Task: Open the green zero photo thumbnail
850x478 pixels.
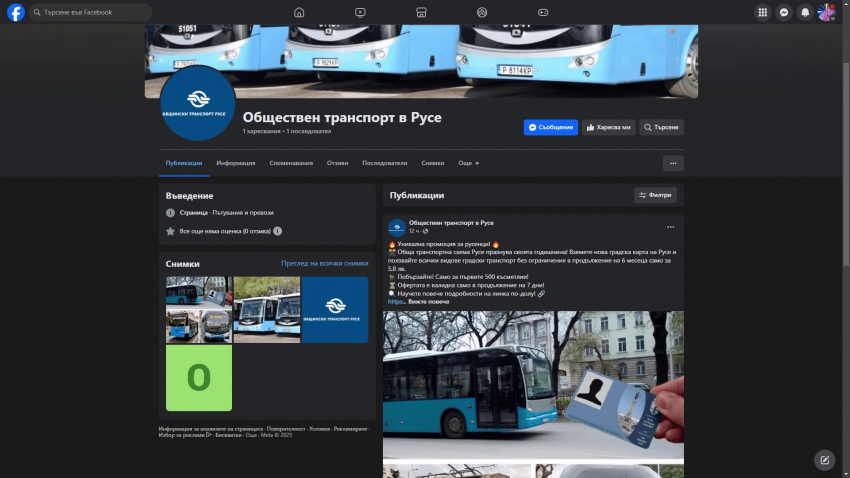Action: coord(199,378)
